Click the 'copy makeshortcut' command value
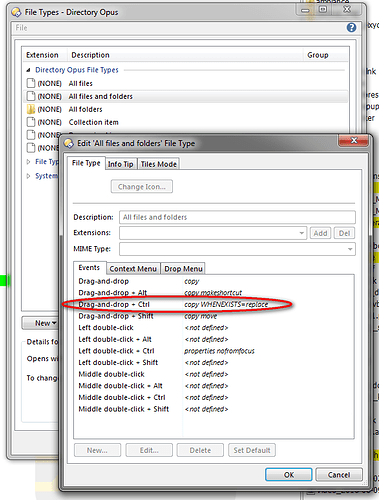This screenshot has width=379, height=500. (x=213, y=293)
